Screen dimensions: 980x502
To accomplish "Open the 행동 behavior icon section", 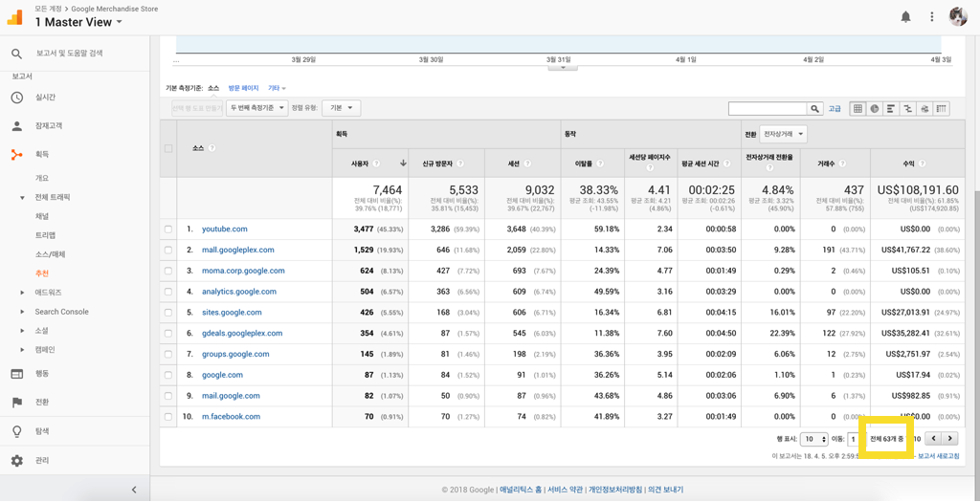I will tap(17, 373).
